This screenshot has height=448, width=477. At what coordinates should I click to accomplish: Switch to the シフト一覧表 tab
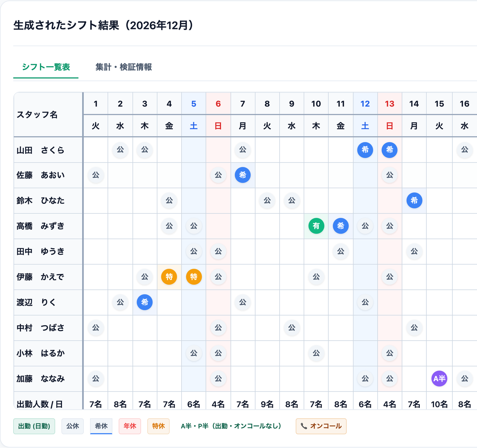point(46,67)
